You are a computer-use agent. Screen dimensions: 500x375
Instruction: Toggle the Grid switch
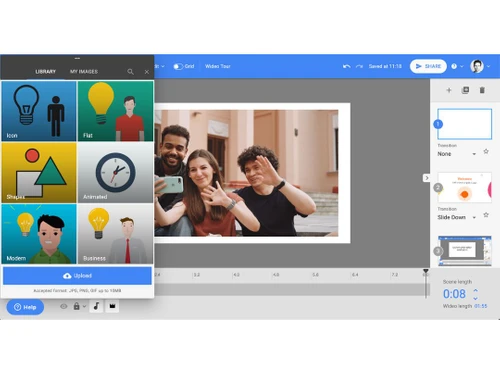[x=178, y=66]
